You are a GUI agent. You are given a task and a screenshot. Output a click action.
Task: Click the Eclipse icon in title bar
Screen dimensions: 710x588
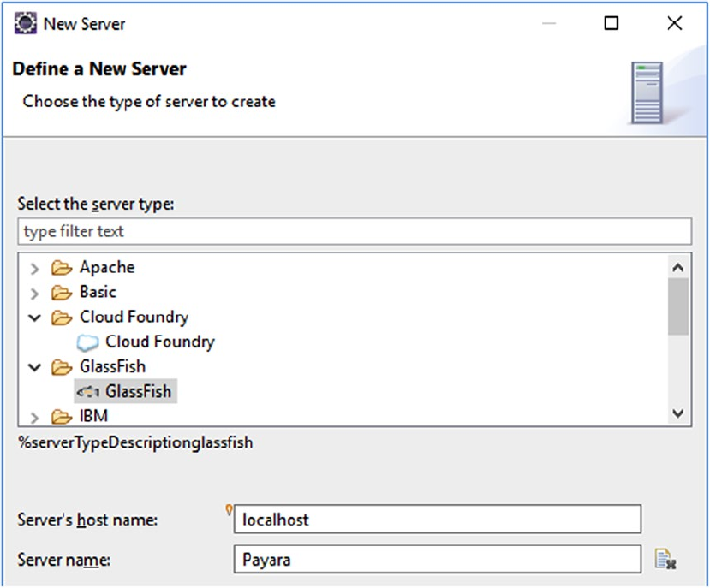point(25,23)
